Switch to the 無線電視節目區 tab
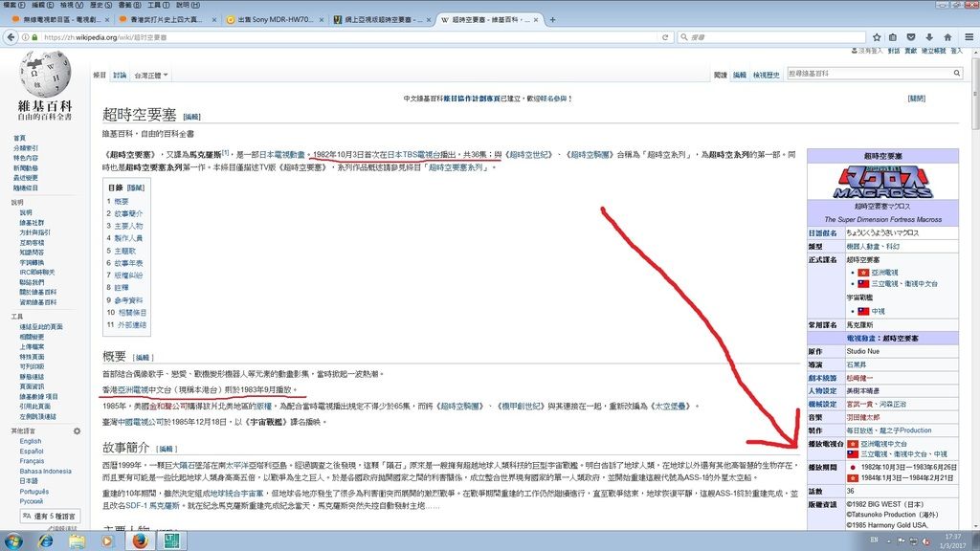Viewport: 980px width, 551px height. point(60,20)
